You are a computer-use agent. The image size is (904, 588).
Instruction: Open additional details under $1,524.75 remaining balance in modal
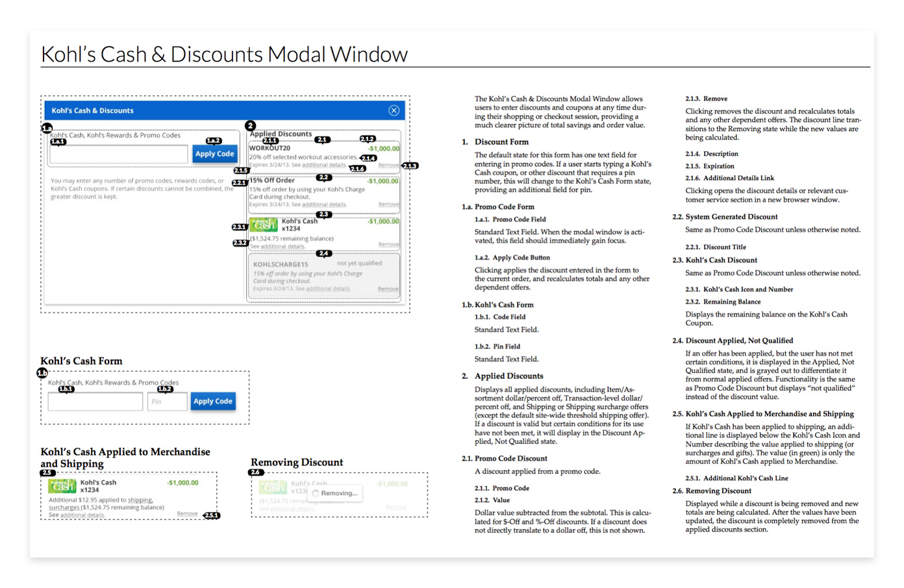(x=282, y=247)
